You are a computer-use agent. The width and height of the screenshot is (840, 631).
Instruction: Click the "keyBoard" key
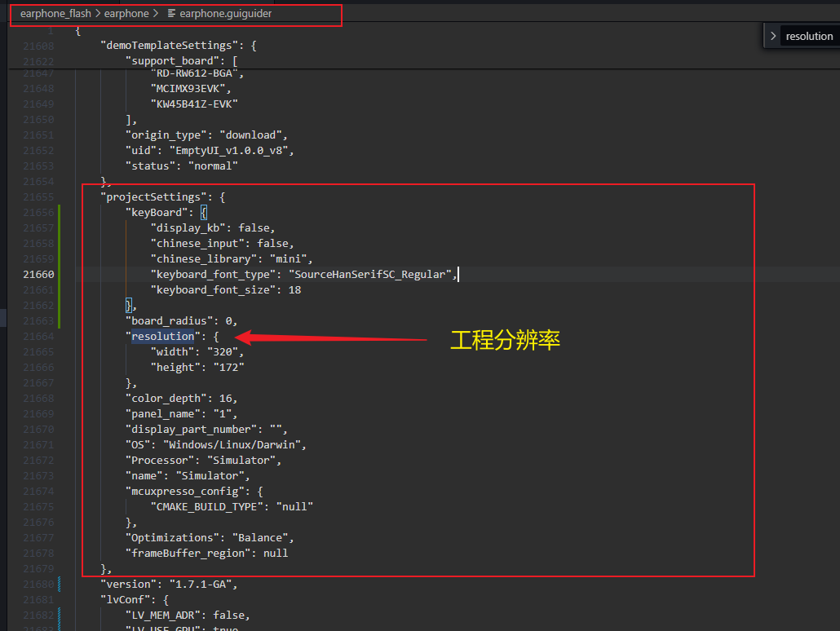tap(157, 213)
